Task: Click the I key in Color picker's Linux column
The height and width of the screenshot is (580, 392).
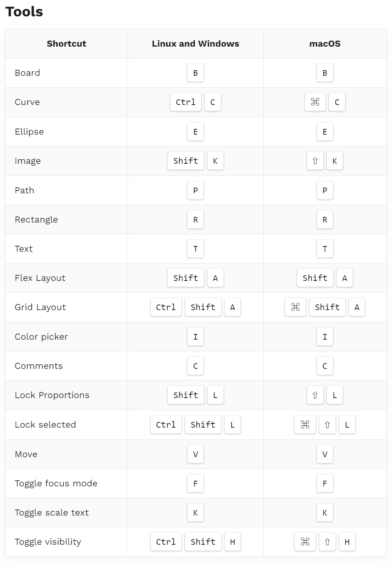Action: point(195,337)
